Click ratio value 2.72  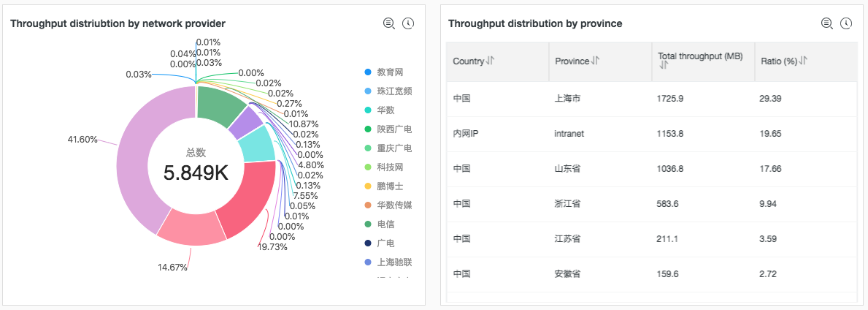[x=769, y=273]
